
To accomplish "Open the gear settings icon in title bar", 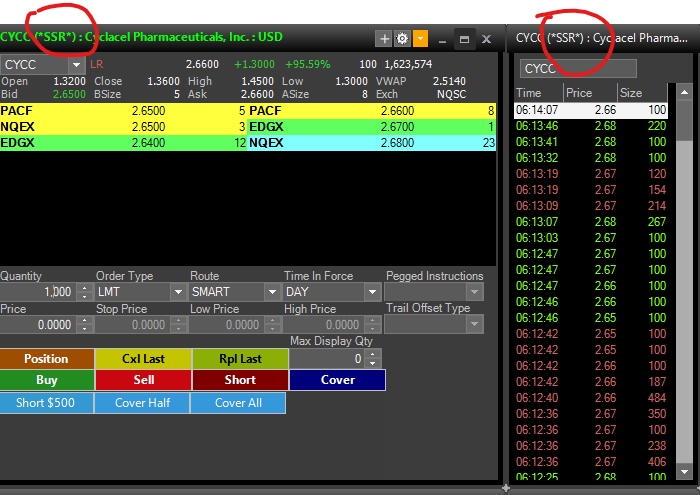I will point(402,39).
